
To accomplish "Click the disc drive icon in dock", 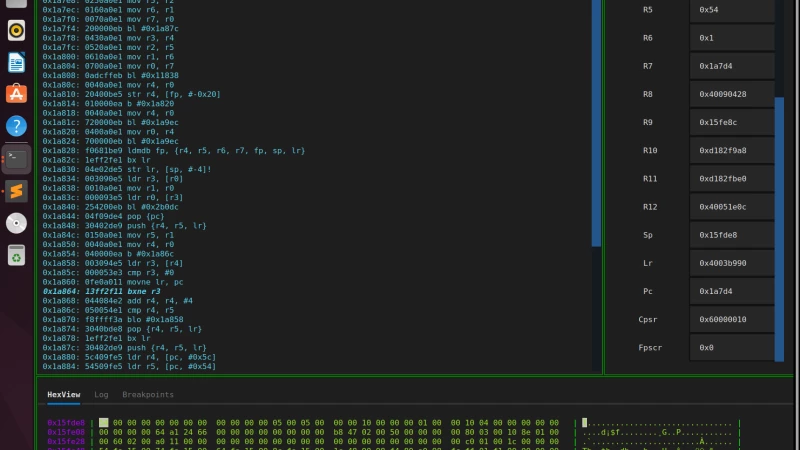I will coord(16,223).
